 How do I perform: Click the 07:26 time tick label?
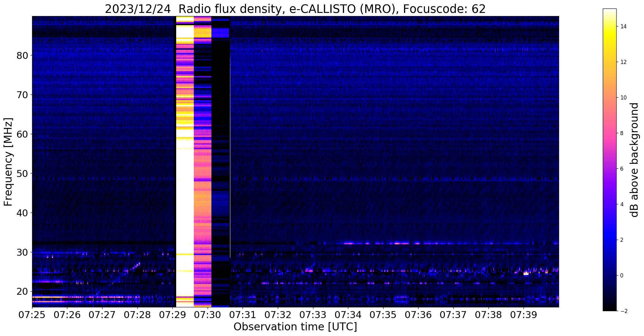67,315
